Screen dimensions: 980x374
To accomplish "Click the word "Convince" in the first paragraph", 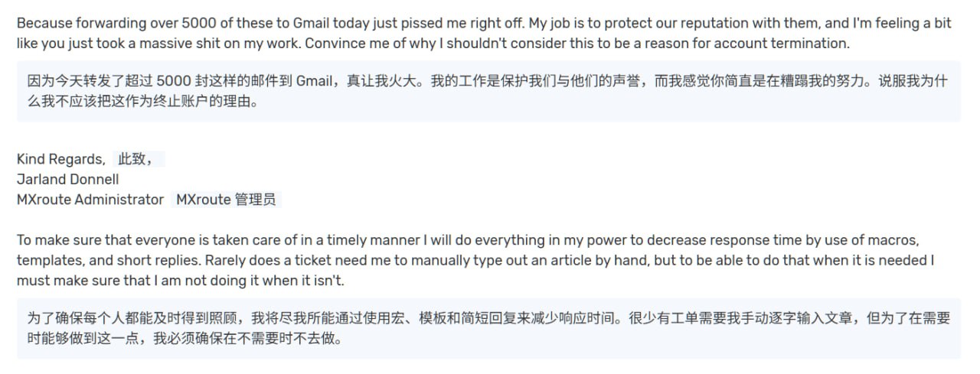I will coord(332,43).
